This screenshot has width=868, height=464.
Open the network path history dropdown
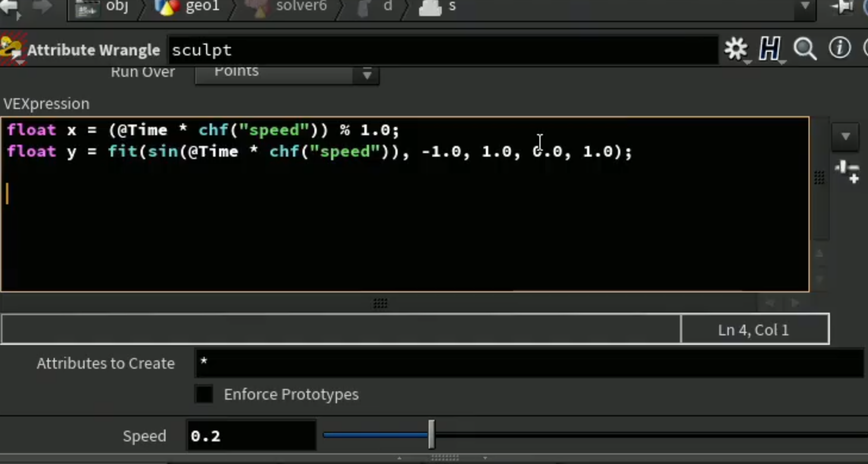click(x=805, y=6)
